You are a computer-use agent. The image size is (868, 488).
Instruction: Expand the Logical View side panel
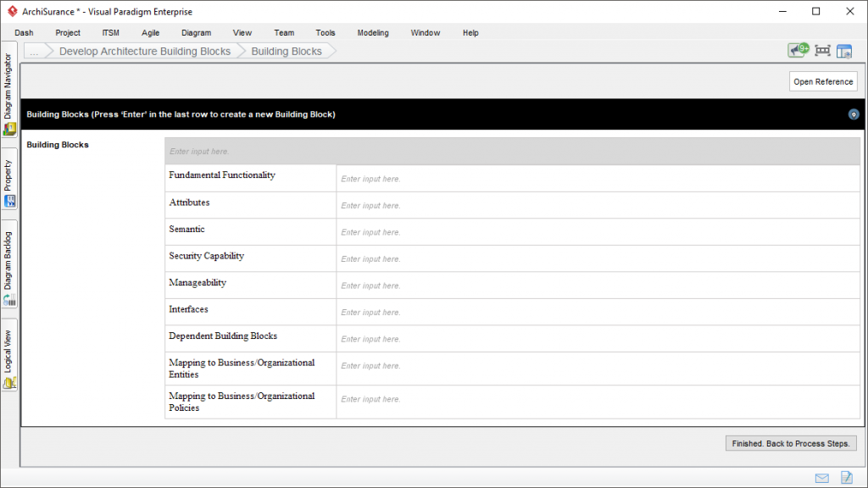[x=9, y=358]
